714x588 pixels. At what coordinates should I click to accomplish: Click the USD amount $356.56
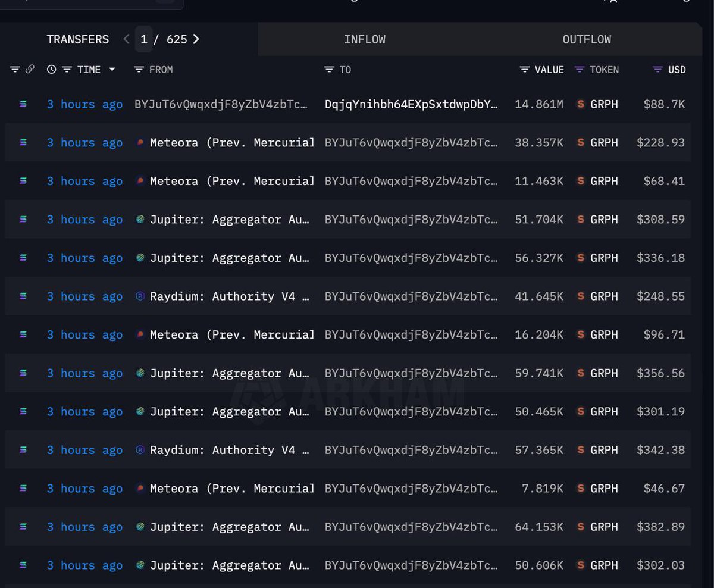coord(660,373)
